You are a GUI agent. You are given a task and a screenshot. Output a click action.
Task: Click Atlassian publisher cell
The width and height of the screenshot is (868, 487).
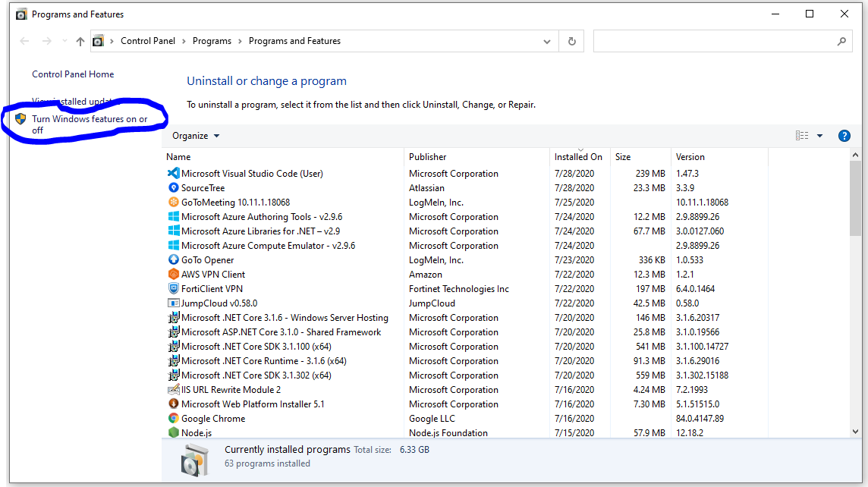click(x=427, y=188)
